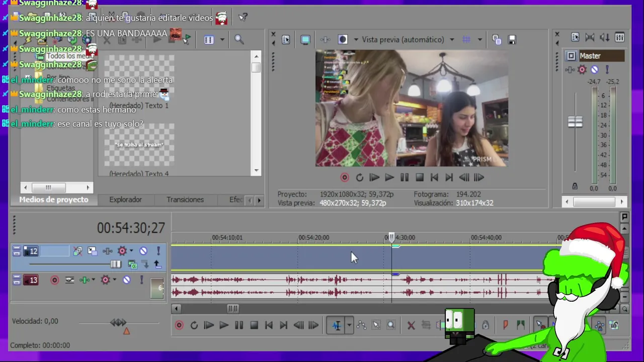This screenshot has height=362, width=644.
Task: Mute audio track 13
Action: tap(126, 280)
